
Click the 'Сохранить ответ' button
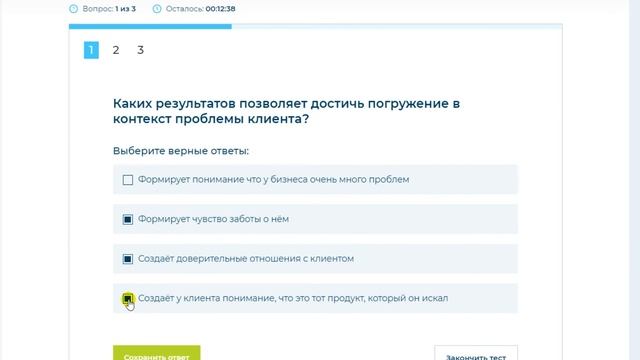[157, 353]
